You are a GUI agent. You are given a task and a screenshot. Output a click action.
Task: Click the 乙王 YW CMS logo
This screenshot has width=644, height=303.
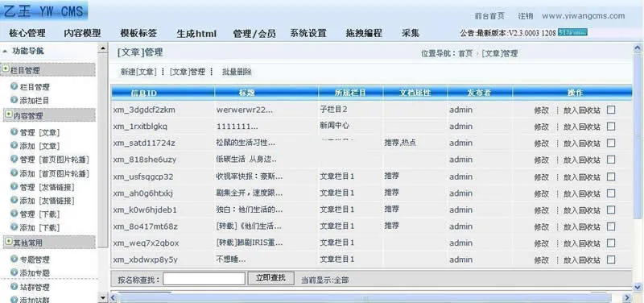[x=44, y=11]
